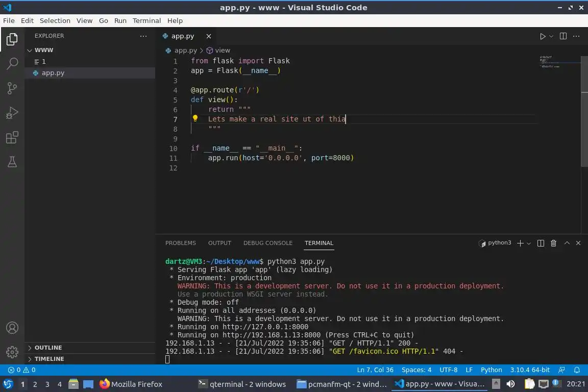Click the errors and warnings status indicator

click(x=22, y=370)
